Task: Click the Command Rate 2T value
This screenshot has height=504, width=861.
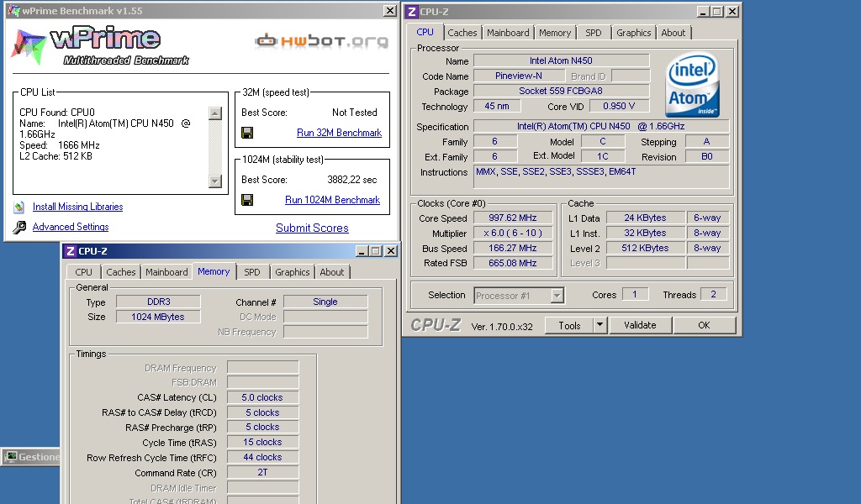Action: coord(262,472)
